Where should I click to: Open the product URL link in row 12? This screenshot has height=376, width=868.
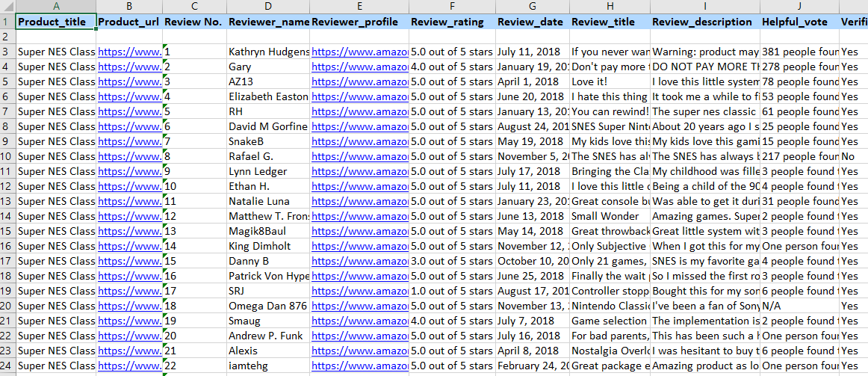(x=129, y=186)
